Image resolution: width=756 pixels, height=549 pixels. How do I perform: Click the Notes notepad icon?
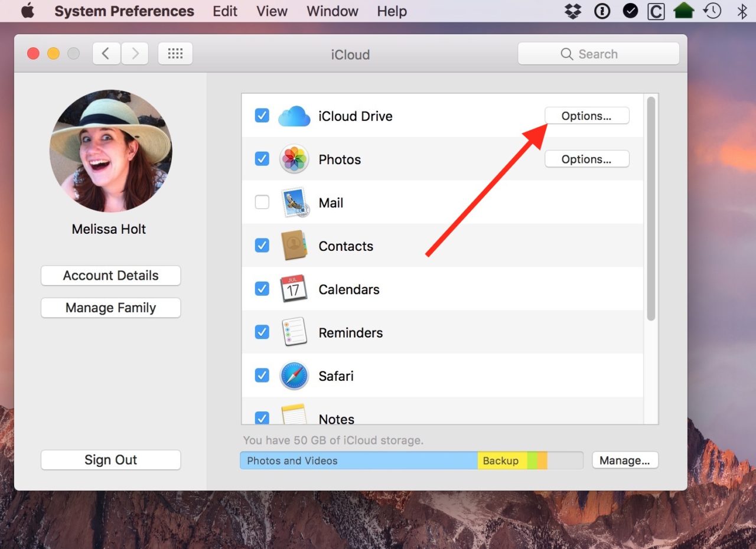click(294, 414)
